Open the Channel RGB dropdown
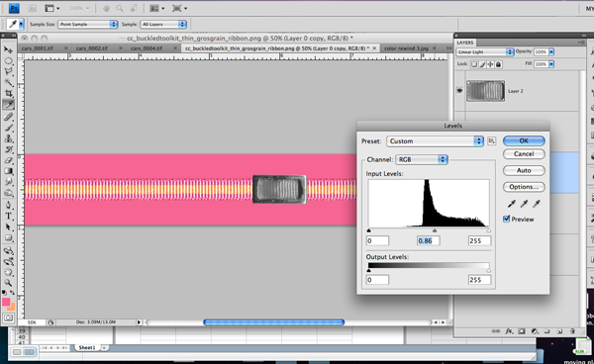594x364 pixels. (x=422, y=159)
